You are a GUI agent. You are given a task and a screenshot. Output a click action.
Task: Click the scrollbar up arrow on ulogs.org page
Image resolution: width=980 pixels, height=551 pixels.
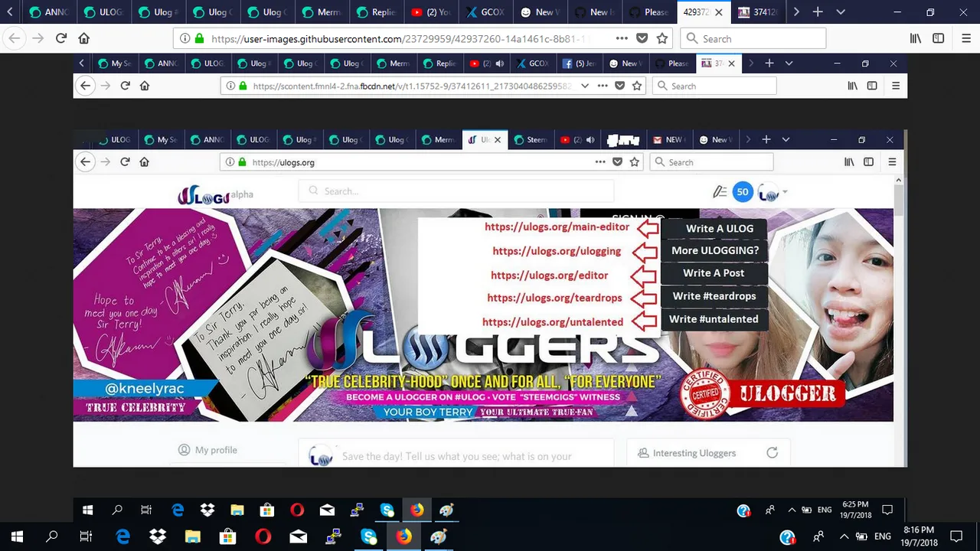point(899,181)
